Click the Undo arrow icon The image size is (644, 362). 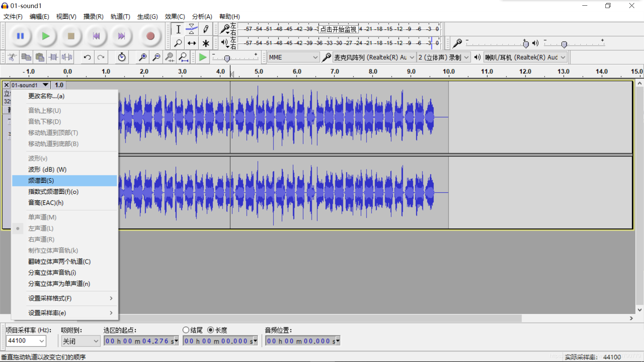(x=87, y=57)
